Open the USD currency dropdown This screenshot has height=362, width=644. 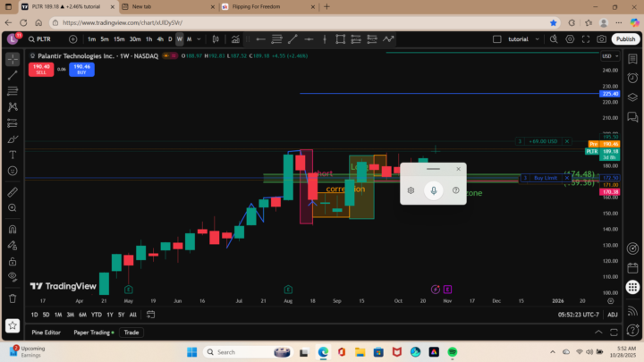(610, 56)
